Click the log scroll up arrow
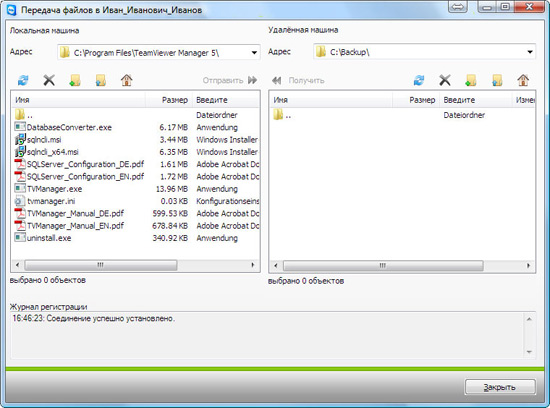550x408 pixels. tap(529, 319)
